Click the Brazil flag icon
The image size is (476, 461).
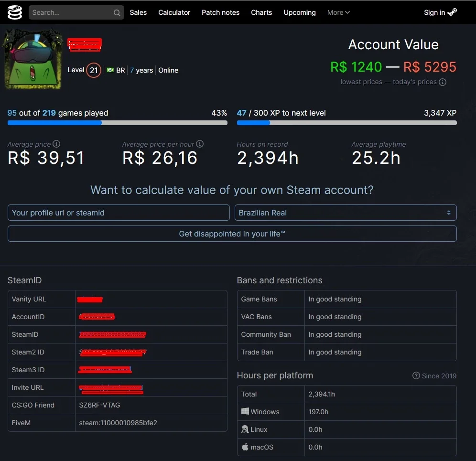110,70
